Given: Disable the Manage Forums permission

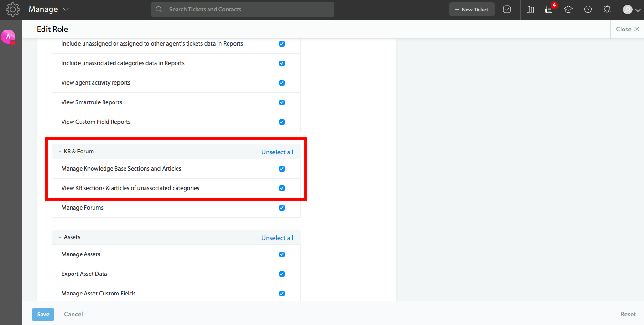Looking at the screenshot, I should [281, 207].
